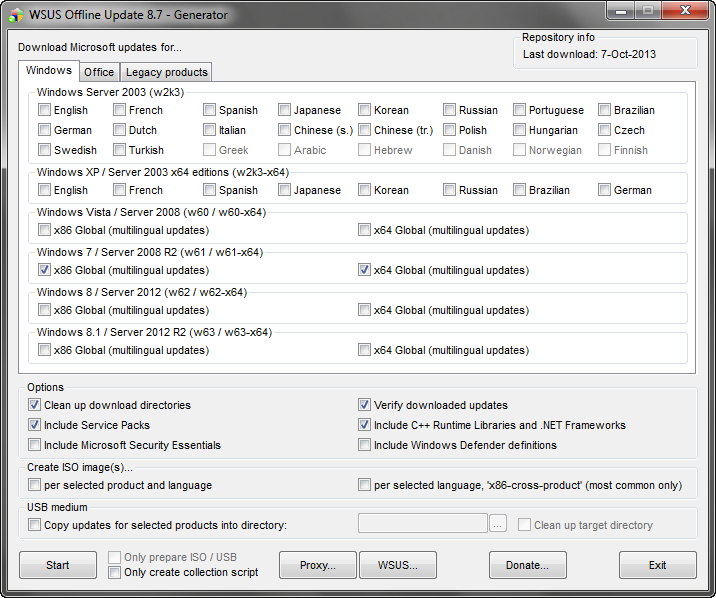
Task: Uncheck x86 Global for Windows 7 / Server 2008 R2
Action: (44, 270)
